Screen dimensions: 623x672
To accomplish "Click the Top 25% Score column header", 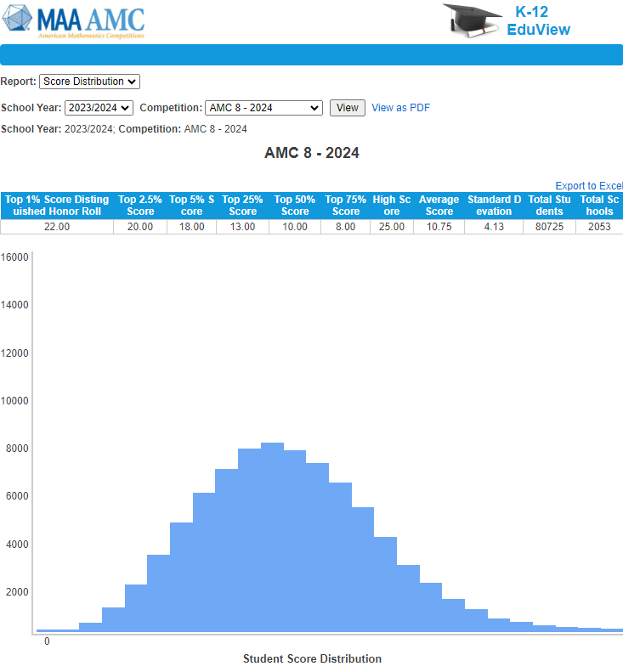I will click(243, 206).
